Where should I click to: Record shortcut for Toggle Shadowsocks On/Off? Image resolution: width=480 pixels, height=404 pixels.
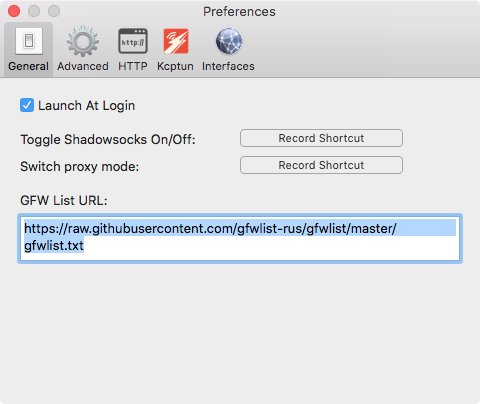tap(321, 138)
